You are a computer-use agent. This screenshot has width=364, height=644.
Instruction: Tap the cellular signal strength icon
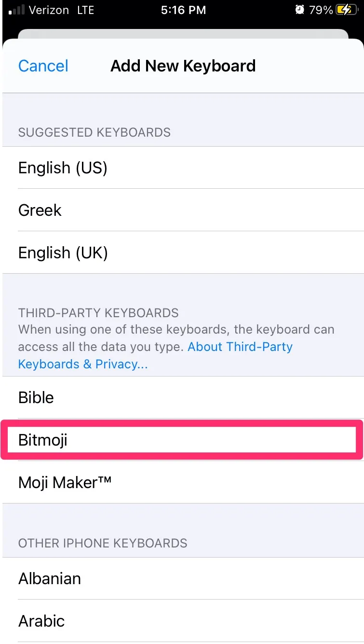click(x=16, y=11)
